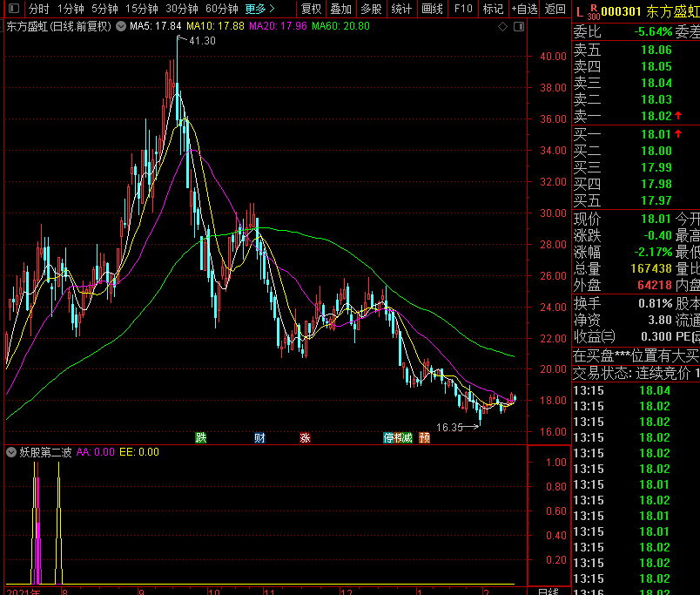Click the blue 财 event marker
The image size is (700, 595).
pos(259,437)
